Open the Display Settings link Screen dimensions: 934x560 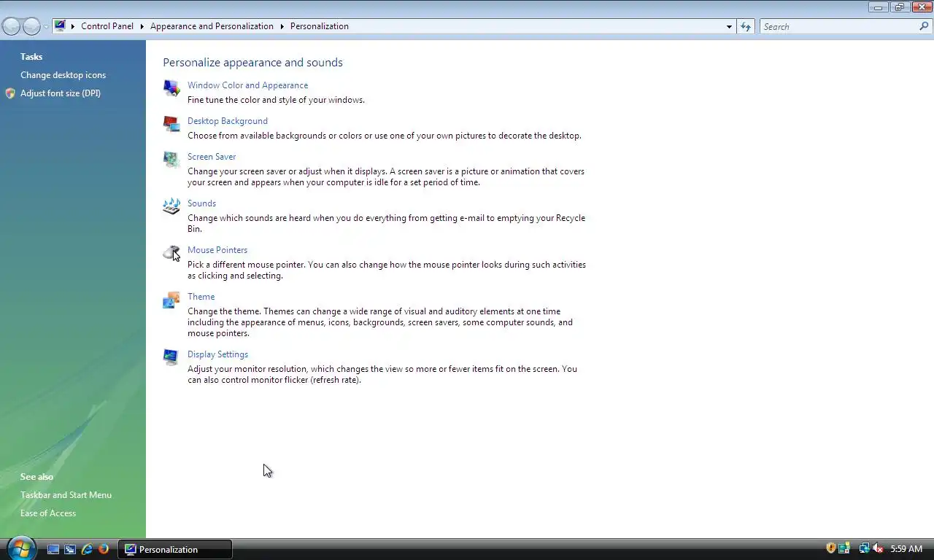point(217,354)
